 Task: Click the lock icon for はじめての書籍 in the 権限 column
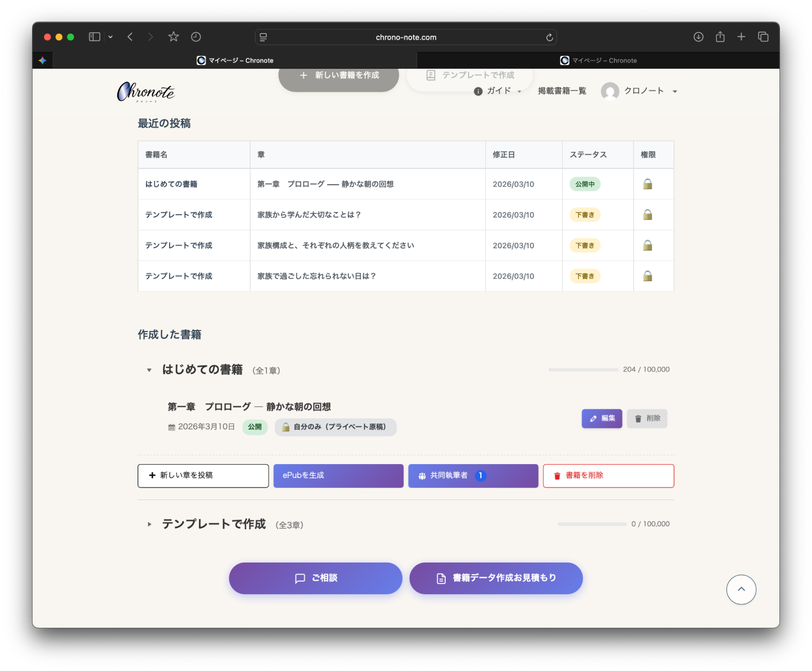[x=647, y=184]
